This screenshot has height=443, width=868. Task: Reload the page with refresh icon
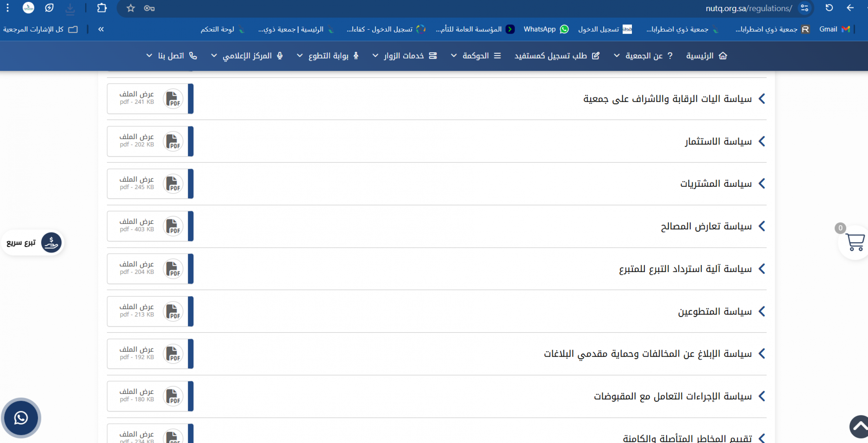click(x=829, y=8)
